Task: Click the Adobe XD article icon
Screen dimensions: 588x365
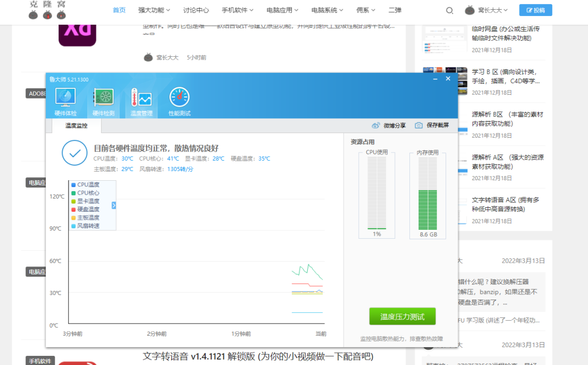Action: tap(78, 35)
